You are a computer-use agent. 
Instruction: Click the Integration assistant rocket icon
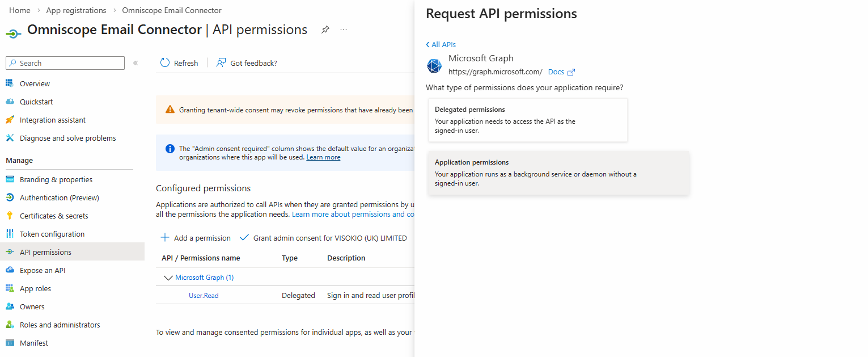coord(10,120)
